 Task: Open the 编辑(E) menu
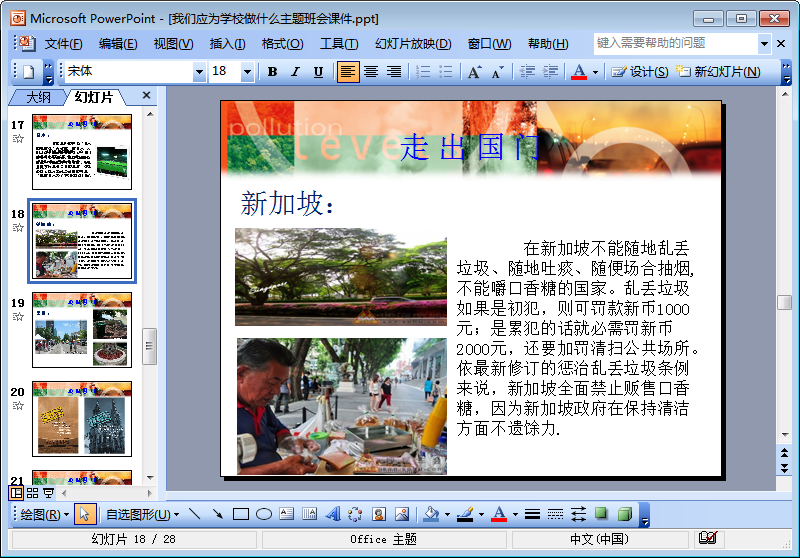tap(118, 44)
